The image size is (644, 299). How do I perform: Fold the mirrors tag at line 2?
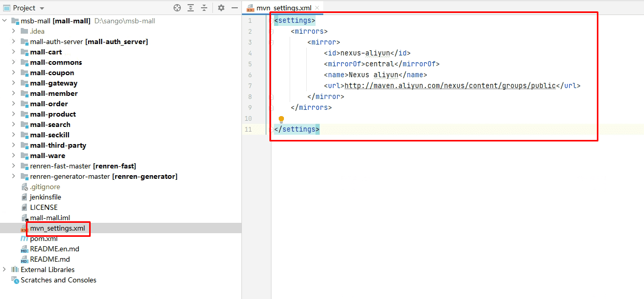point(271,31)
